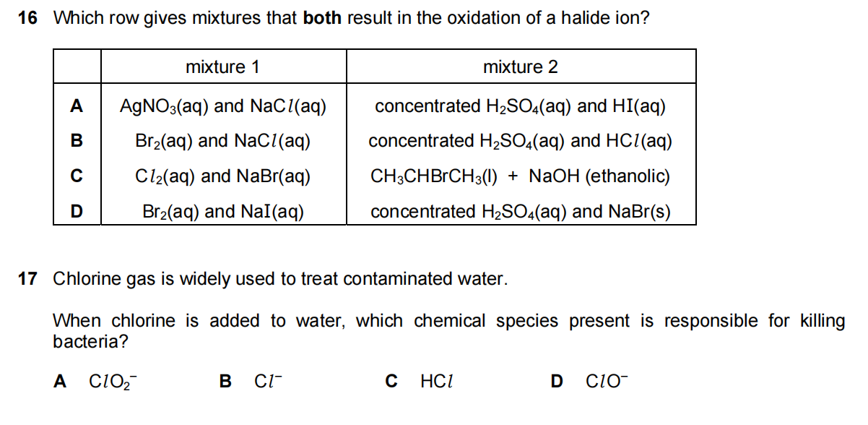Click the Br2(aq) and NaCl(aq) cell
Screen dimensions: 868x425
(x=223, y=141)
